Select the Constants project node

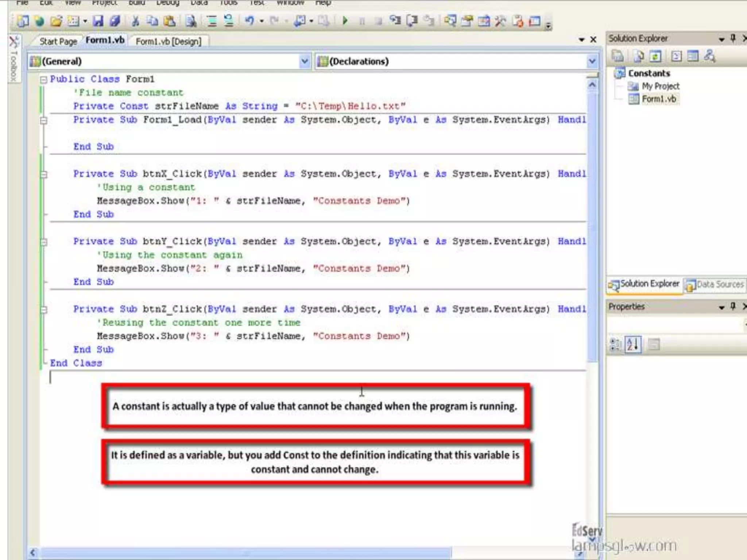tap(643, 73)
